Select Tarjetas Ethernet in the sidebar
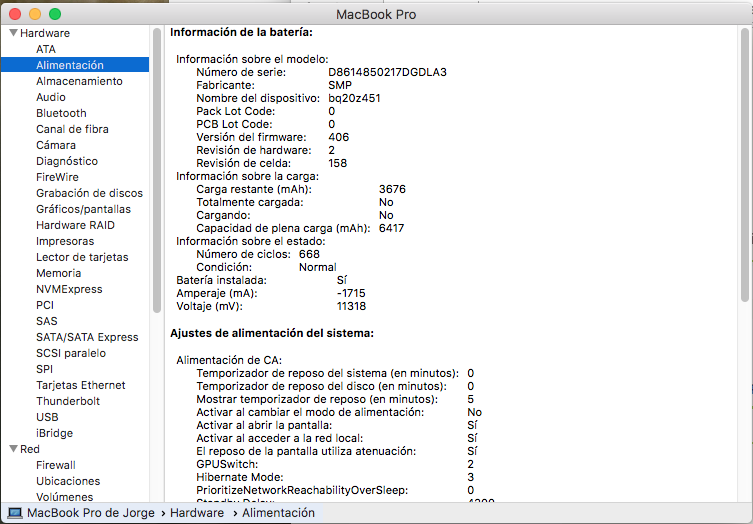 80,385
